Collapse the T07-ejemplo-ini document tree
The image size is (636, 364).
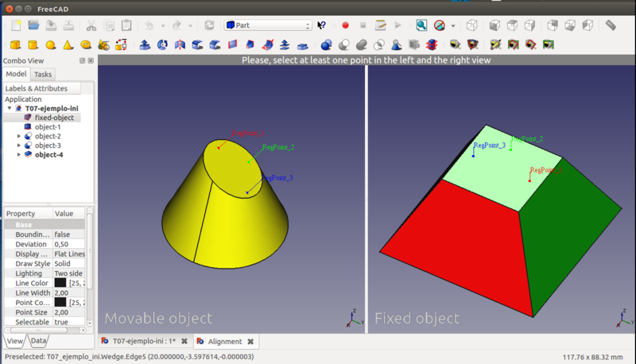(x=9, y=109)
